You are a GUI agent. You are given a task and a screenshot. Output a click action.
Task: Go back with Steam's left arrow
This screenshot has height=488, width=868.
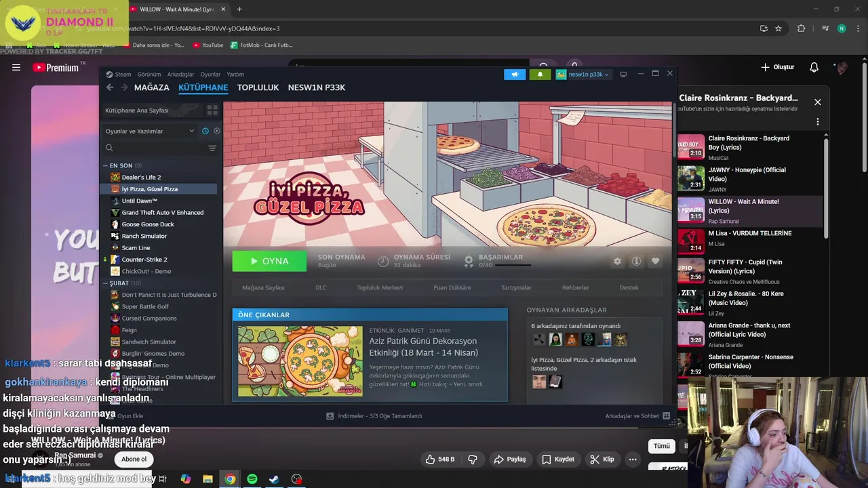tap(110, 87)
